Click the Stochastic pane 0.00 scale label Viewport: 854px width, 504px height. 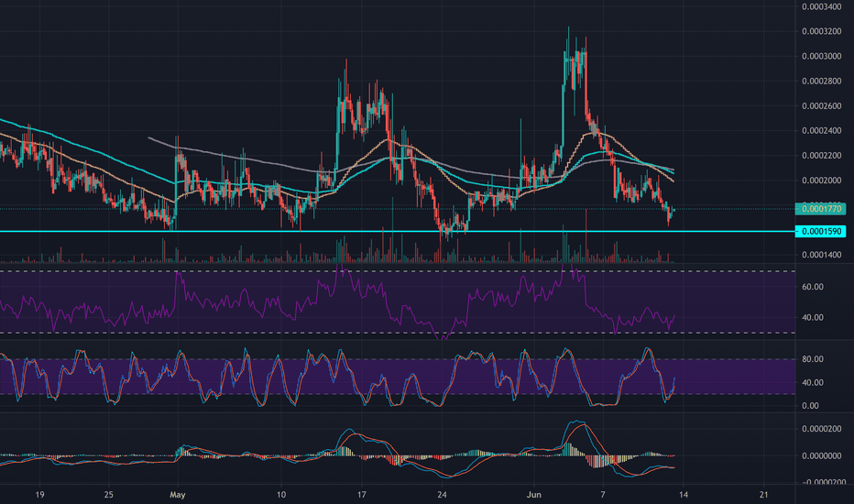pos(810,405)
